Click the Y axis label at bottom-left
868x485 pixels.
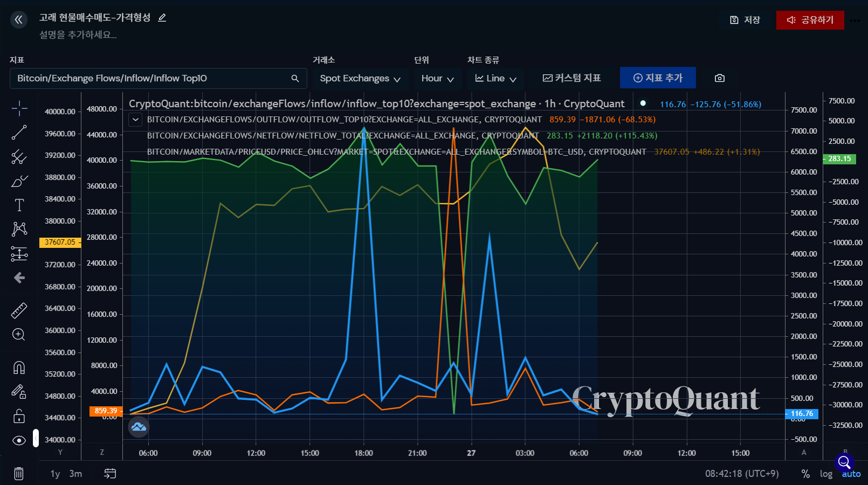point(60,452)
